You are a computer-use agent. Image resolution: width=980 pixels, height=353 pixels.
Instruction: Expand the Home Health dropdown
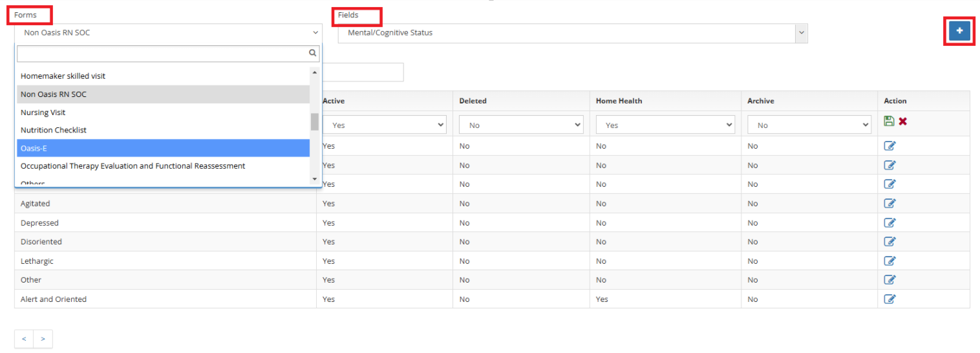[x=665, y=125]
